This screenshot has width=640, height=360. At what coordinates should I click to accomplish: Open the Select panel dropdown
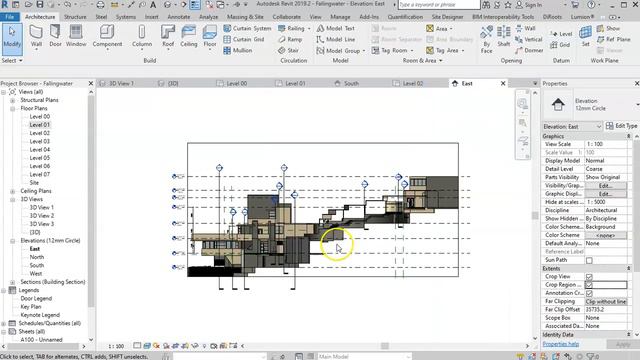point(12,60)
